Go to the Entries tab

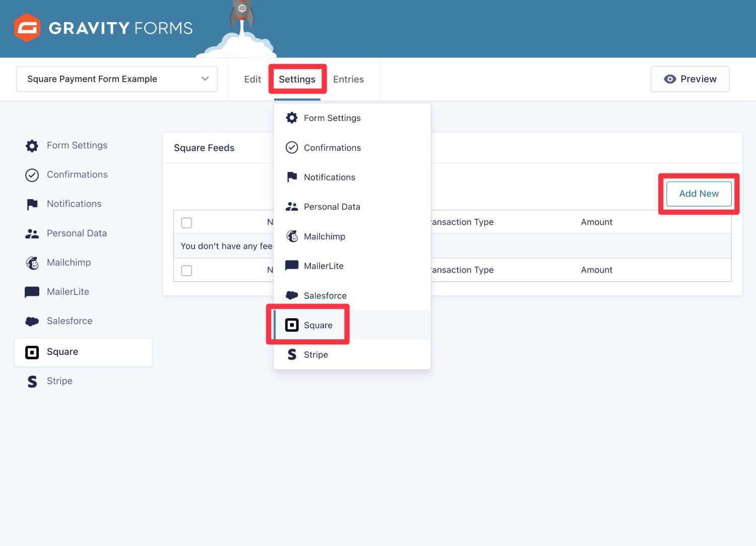tap(348, 79)
